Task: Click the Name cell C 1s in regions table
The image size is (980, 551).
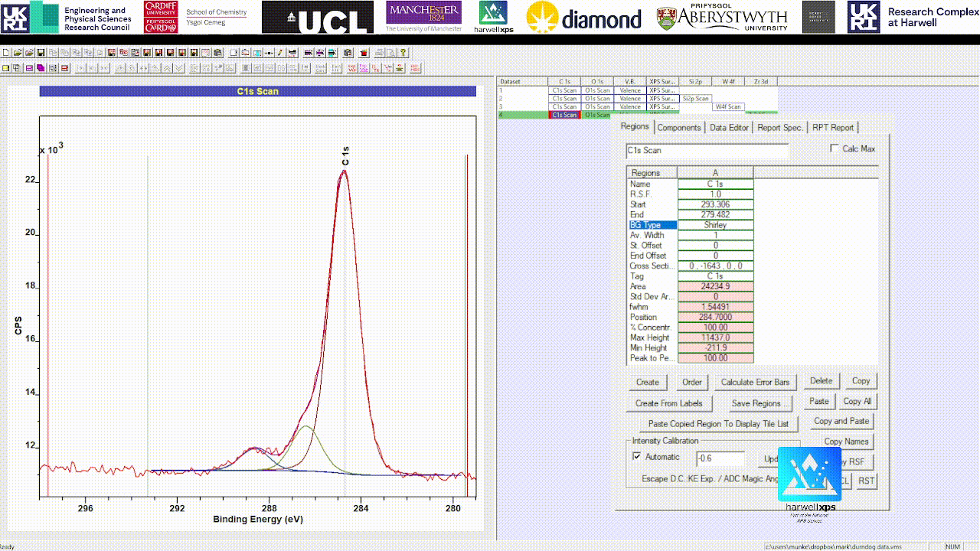Action: tap(715, 184)
